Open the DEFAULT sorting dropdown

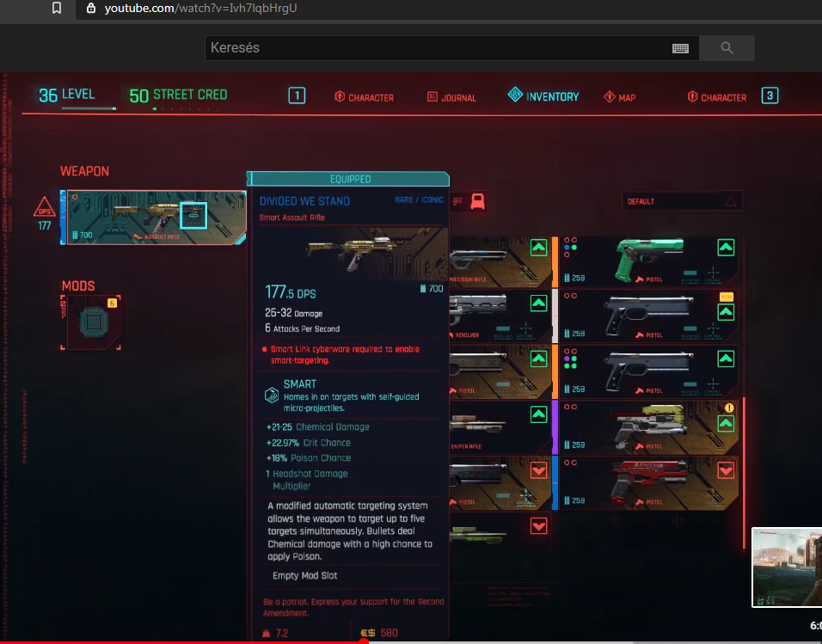coord(682,201)
